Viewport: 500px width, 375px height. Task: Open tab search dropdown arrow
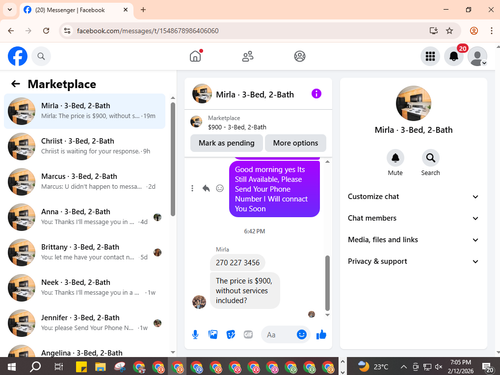tap(10, 10)
